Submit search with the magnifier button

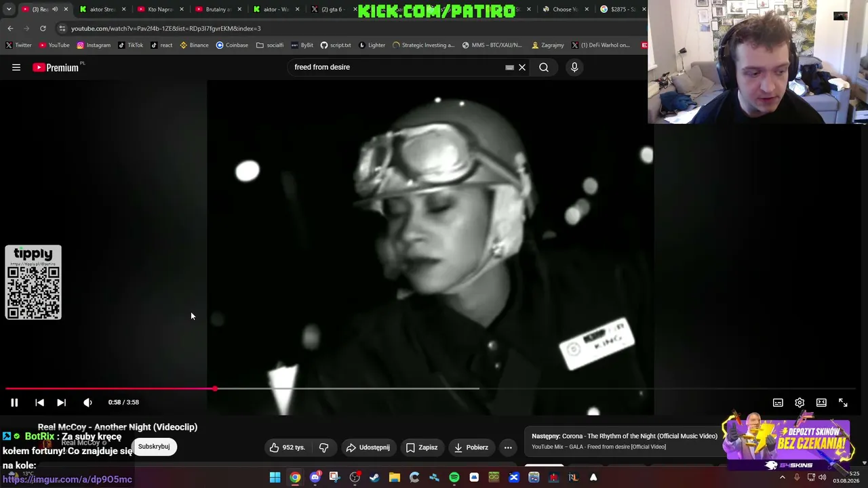pos(544,67)
